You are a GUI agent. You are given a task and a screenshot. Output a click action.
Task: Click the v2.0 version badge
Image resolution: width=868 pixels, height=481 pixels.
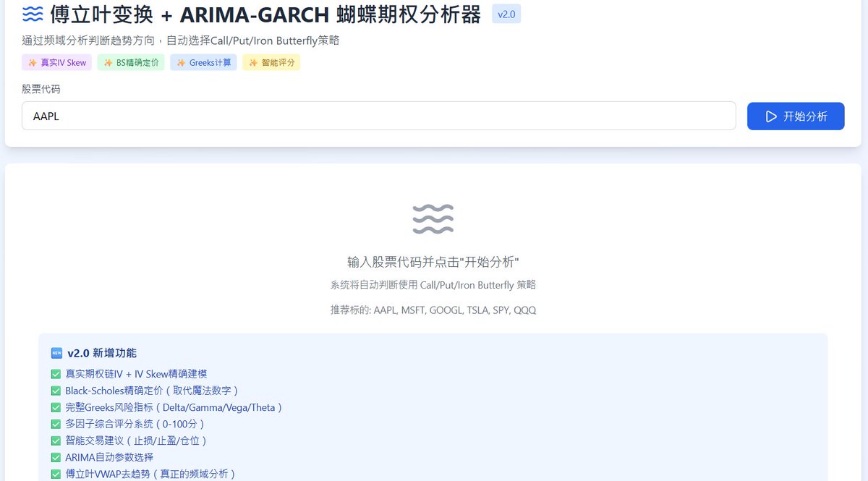(x=506, y=14)
